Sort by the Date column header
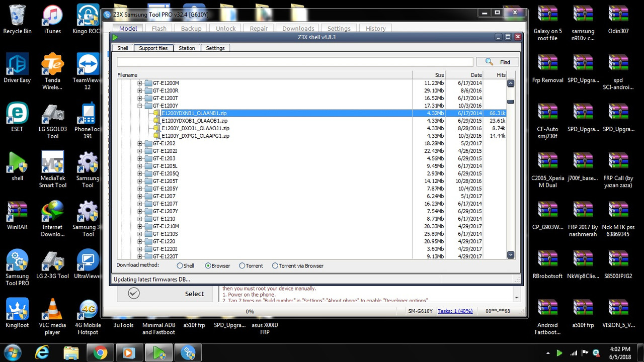The image size is (644, 362). click(x=464, y=75)
